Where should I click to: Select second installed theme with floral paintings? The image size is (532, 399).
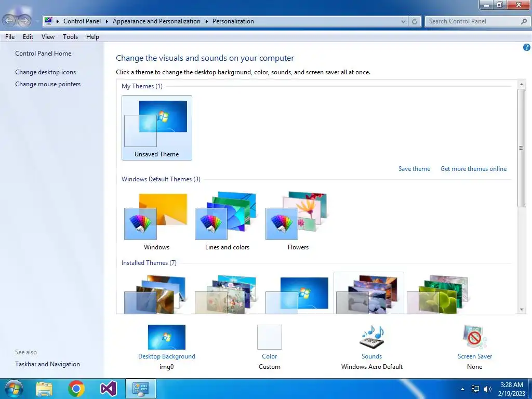click(x=227, y=294)
